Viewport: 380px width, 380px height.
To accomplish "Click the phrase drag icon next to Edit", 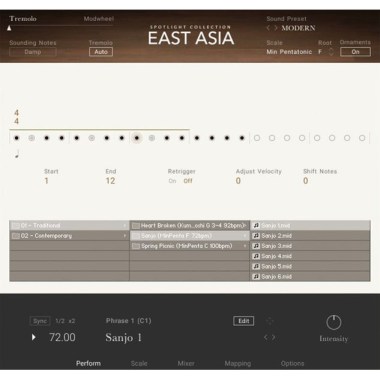I will (x=270, y=321).
